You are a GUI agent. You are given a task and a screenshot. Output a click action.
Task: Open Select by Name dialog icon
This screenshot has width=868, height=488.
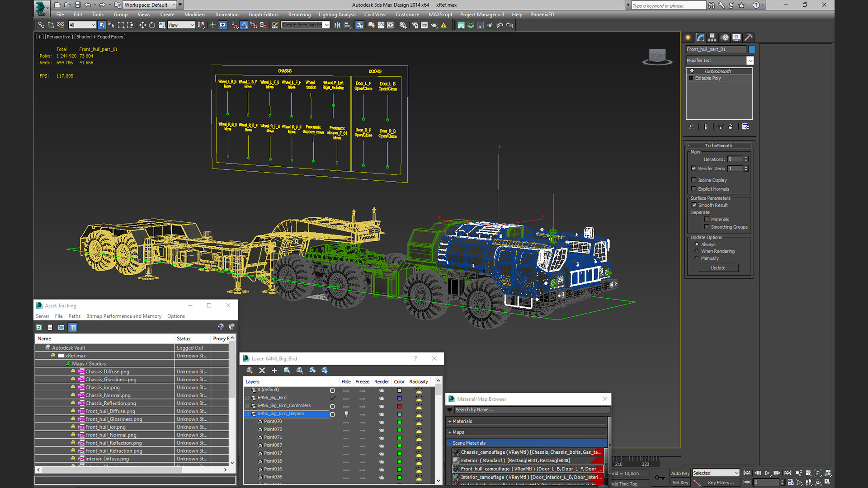click(x=111, y=25)
